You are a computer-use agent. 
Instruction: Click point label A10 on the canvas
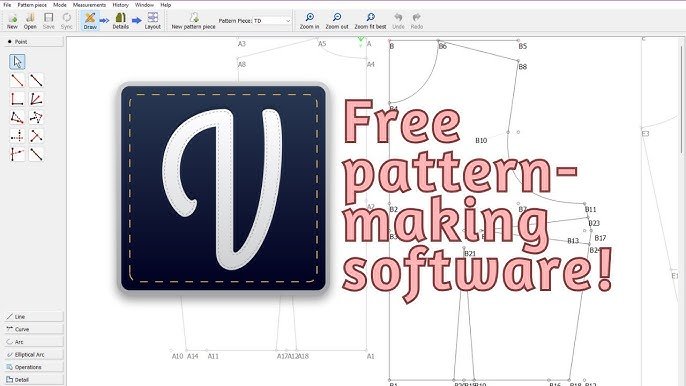click(177, 356)
